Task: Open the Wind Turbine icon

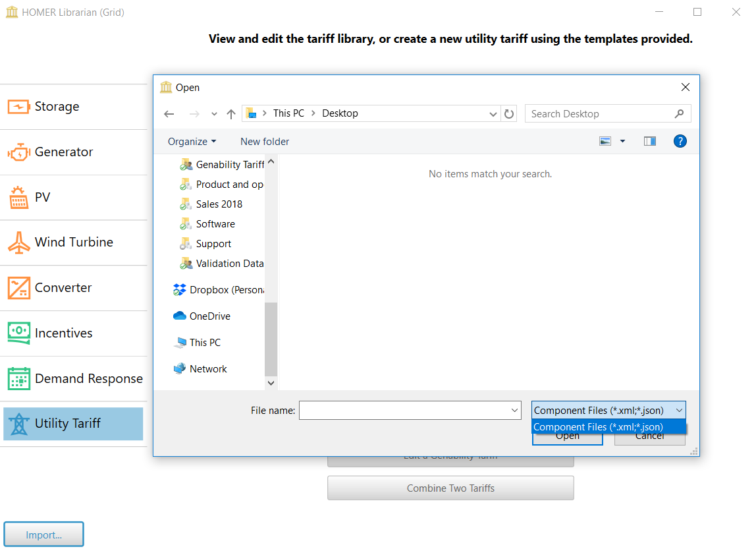Action: [x=18, y=243]
